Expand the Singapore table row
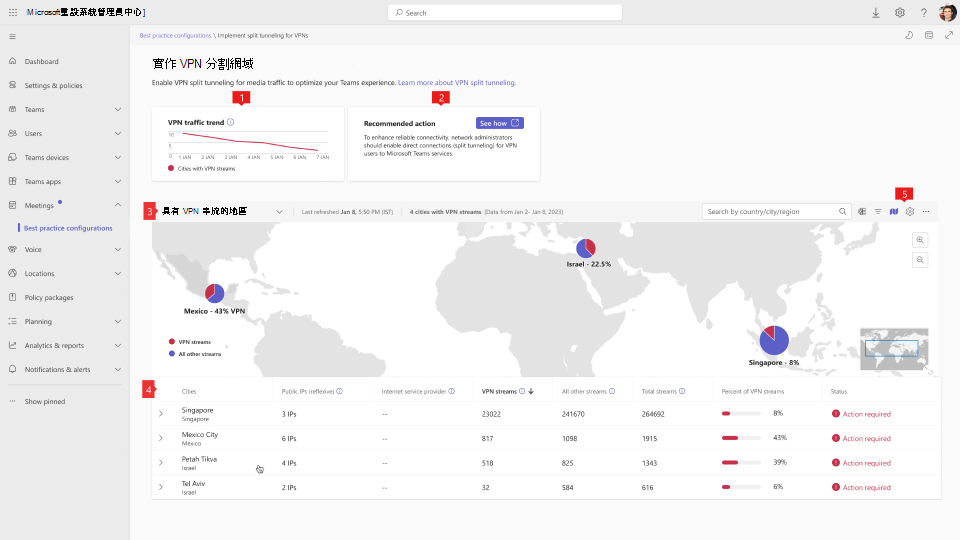Viewport: 960px width, 540px height. (160, 414)
